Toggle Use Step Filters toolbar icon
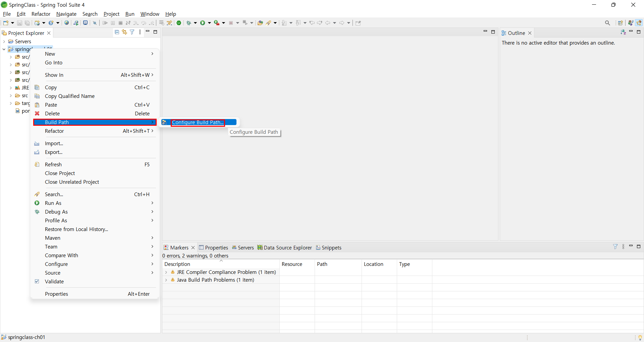Image resolution: width=644 pixels, height=342 pixels. [169, 23]
